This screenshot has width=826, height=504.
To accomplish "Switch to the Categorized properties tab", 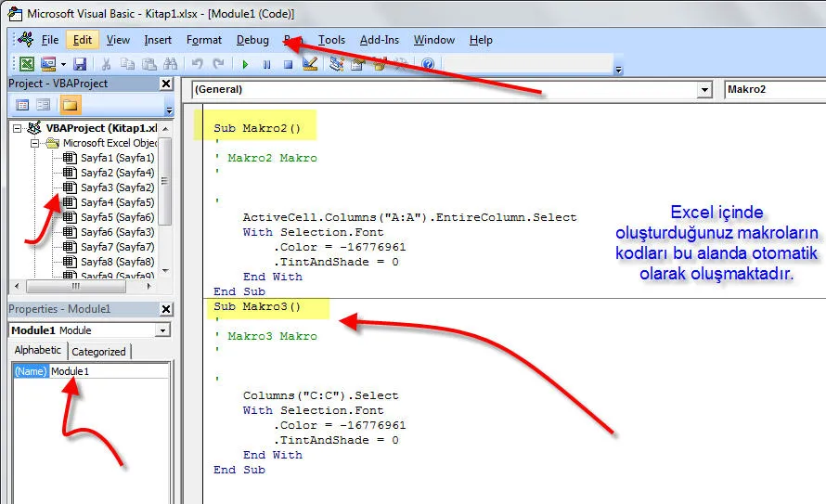I will click(98, 352).
